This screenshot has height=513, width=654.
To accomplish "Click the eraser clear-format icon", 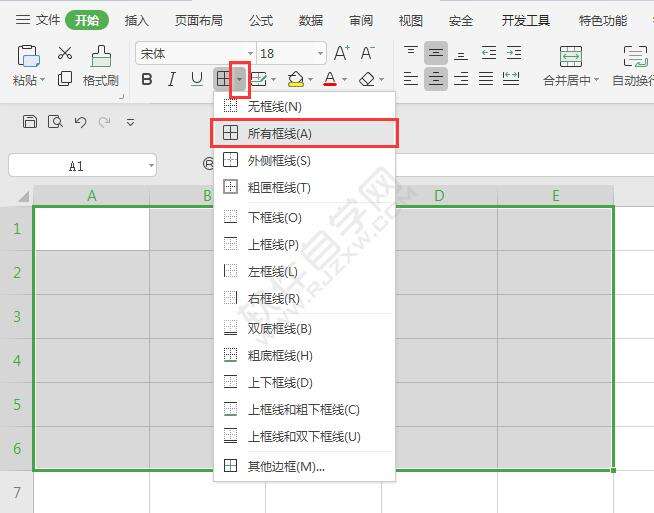I will 367,79.
